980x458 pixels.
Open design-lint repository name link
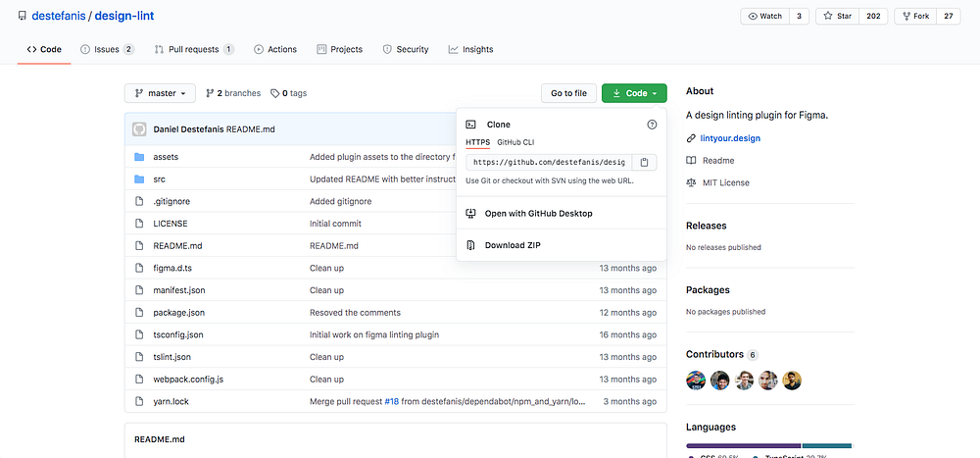[x=124, y=16]
